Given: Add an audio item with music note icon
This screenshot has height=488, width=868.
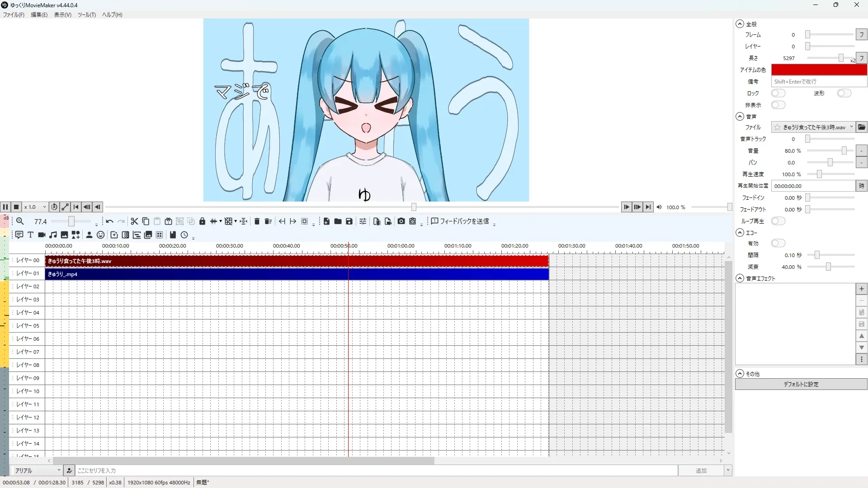Looking at the screenshot, I should point(53,235).
